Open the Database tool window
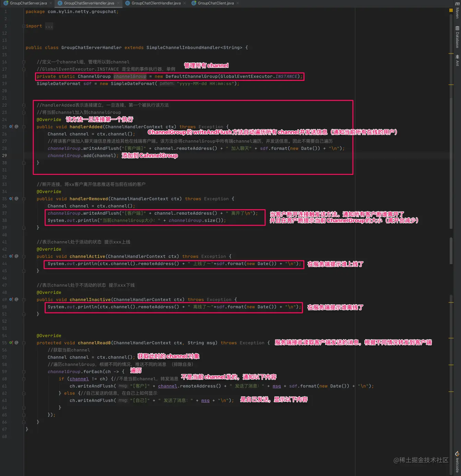This screenshot has width=461, height=476. [457, 37]
